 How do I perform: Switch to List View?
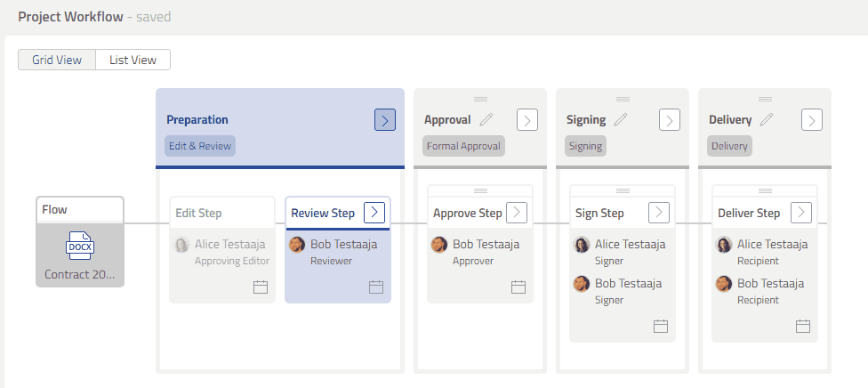pos(133,60)
